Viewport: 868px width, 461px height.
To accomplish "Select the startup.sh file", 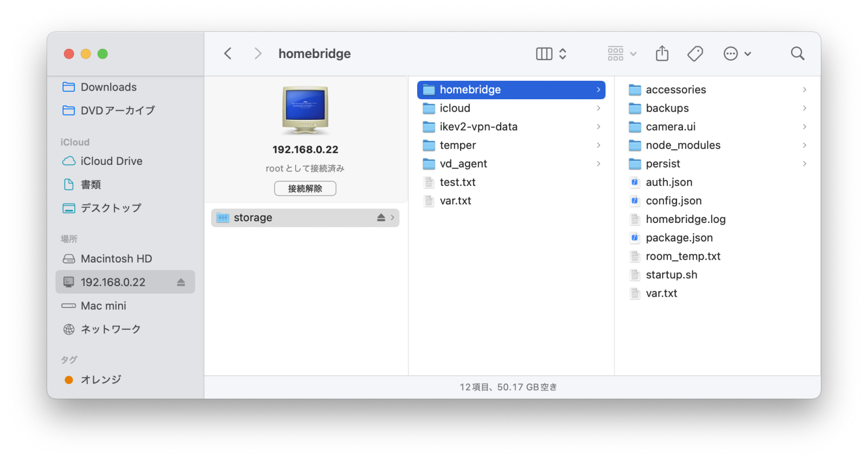I will 671,275.
